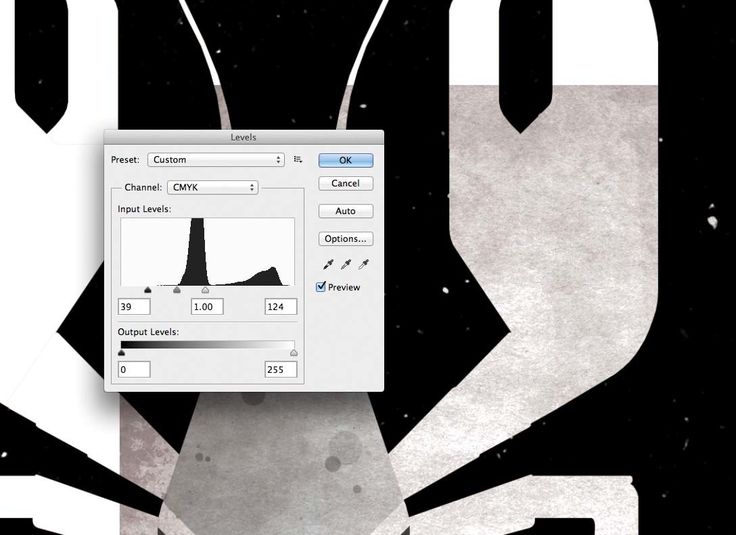Click the output white slider handle
The height and width of the screenshot is (535, 736).
point(294,352)
